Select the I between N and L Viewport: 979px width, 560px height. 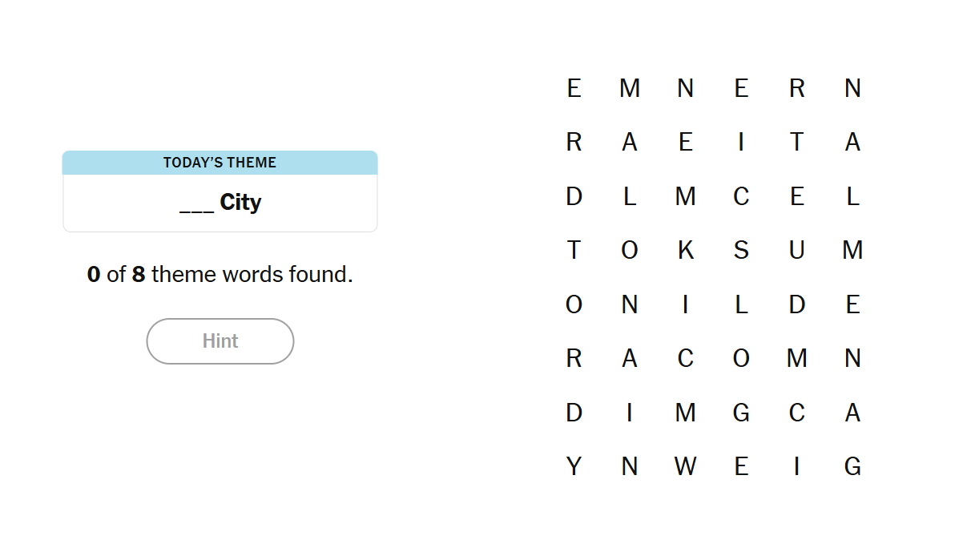pyautogui.click(x=685, y=304)
